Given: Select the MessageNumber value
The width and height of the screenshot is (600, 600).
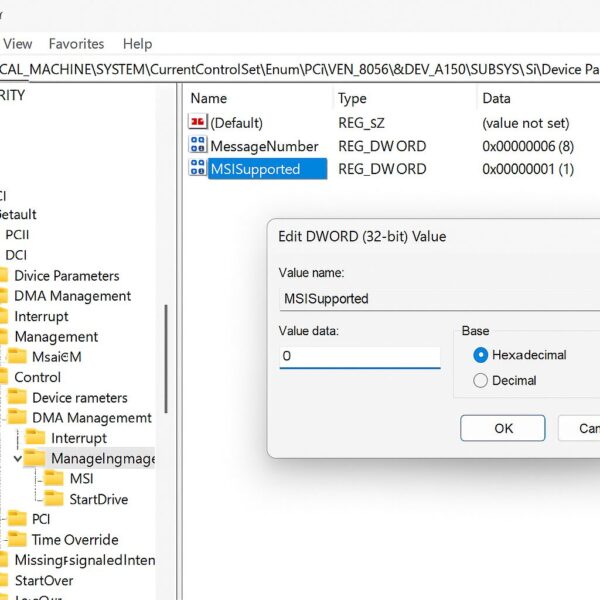Looking at the screenshot, I should [x=264, y=146].
